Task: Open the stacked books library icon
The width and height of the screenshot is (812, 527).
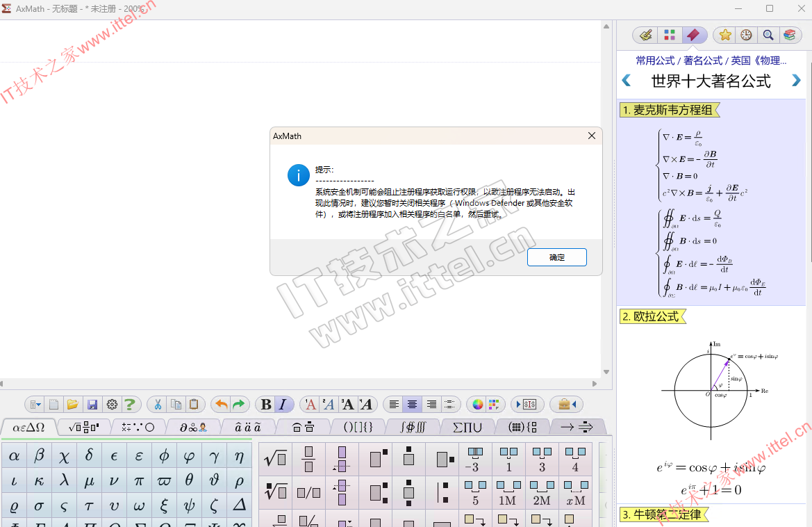Action: [x=789, y=35]
